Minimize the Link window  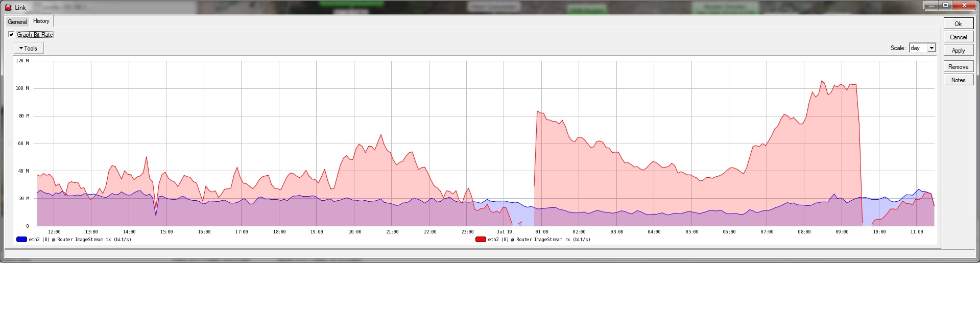coord(931,5)
